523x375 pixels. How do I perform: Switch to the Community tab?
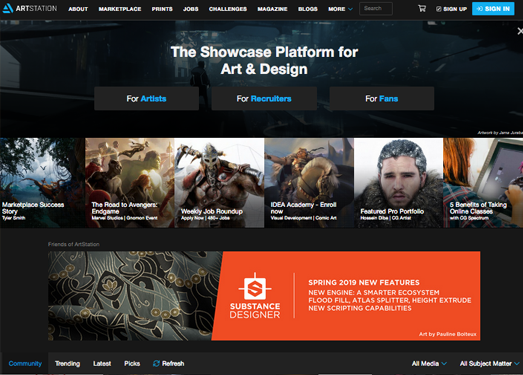25,363
